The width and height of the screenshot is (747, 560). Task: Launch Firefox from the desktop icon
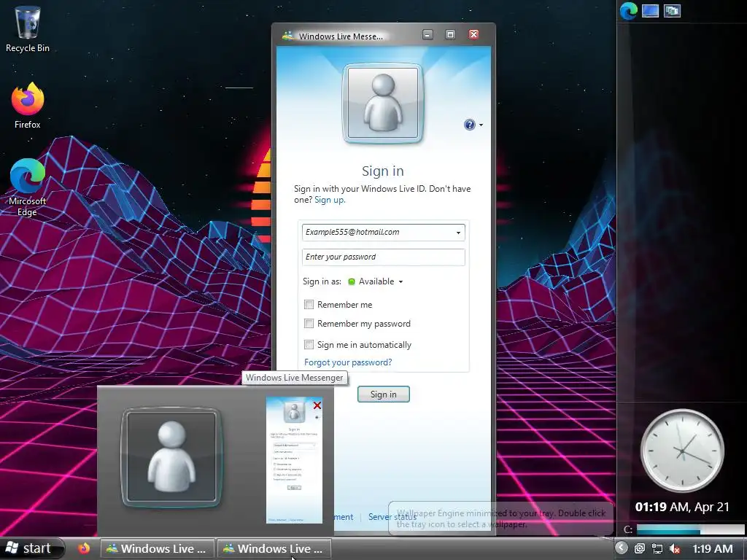coord(28,105)
